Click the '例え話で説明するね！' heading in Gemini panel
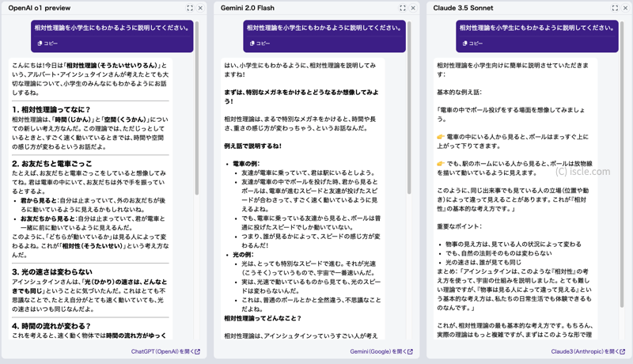 point(253,146)
